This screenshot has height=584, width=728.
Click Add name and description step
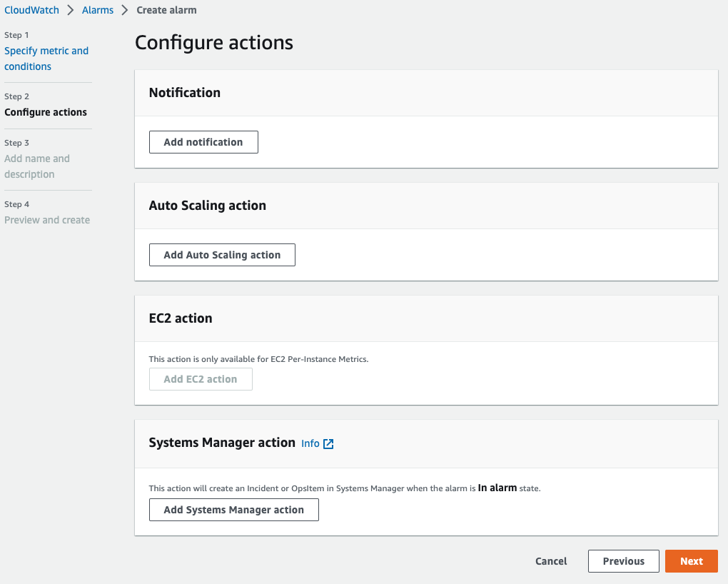(x=37, y=166)
